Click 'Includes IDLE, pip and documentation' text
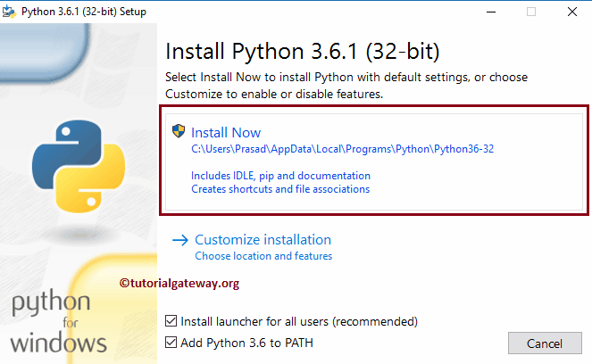Viewport: 592px width, 364px height. click(280, 176)
